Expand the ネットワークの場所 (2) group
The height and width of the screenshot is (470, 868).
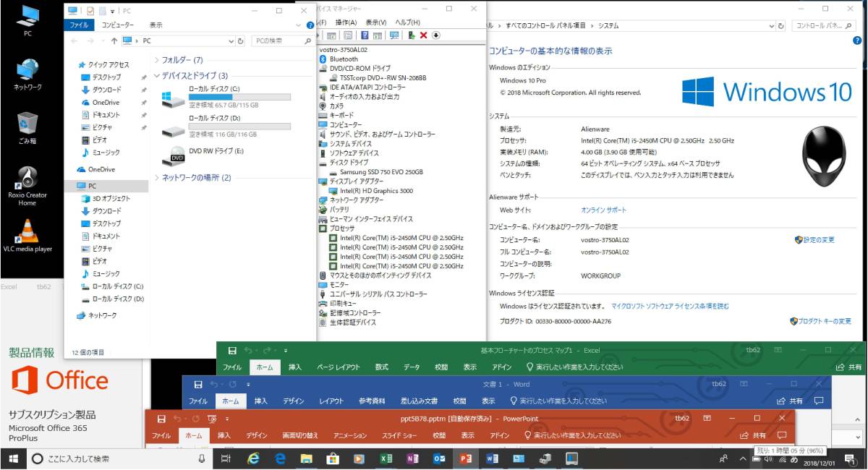click(x=157, y=177)
